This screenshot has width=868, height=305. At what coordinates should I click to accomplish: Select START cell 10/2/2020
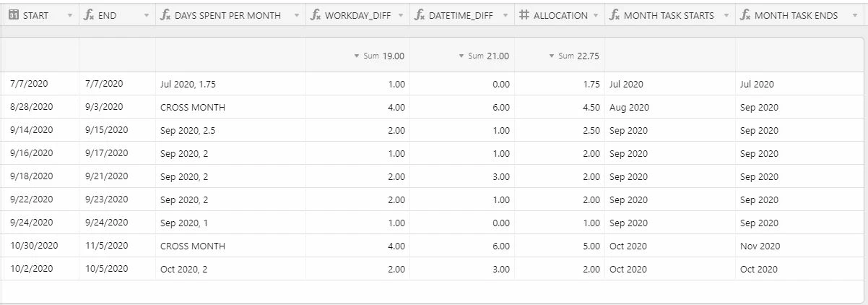pyautogui.click(x=40, y=269)
